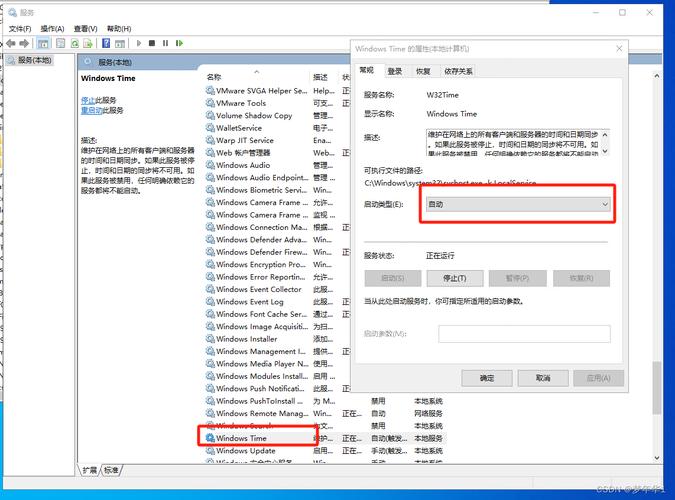Open help with the question mark toolbar icon
This screenshot has width=675, height=500.
106,43
